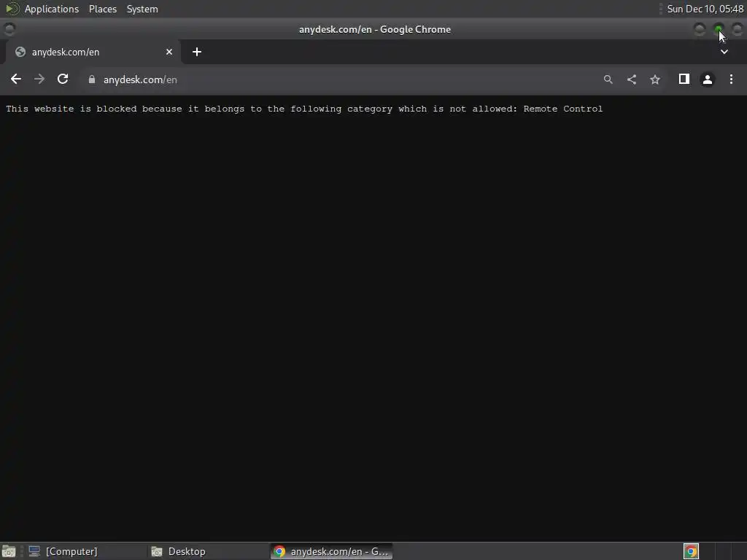The image size is (747, 560).
Task: Click the address bar URL anydesk.com/en
Action: pos(140,79)
